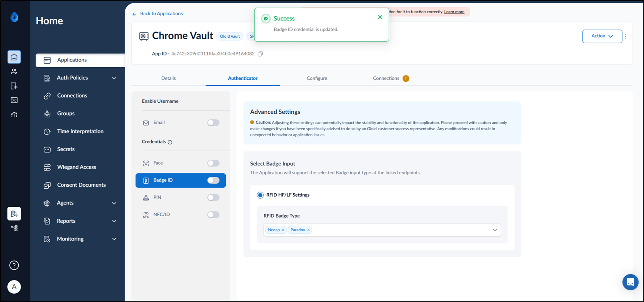
Task: Copy the App ID with copy icon
Action: click(260, 54)
